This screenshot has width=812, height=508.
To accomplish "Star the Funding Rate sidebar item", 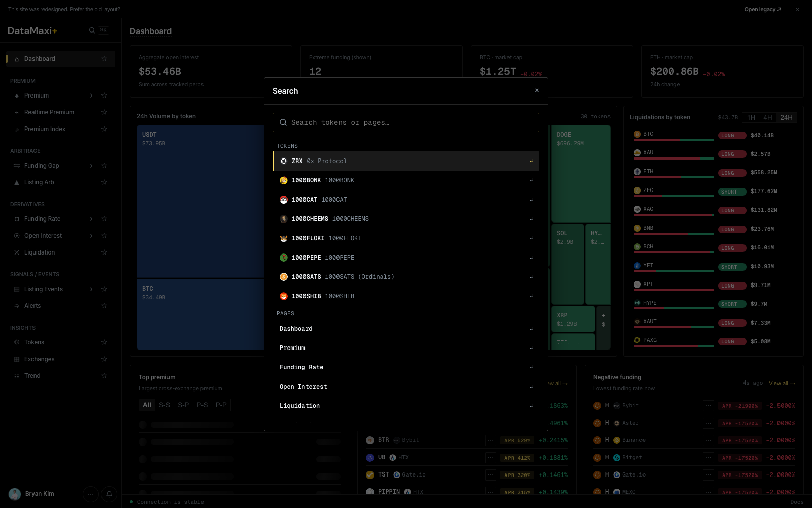I will (104, 219).
